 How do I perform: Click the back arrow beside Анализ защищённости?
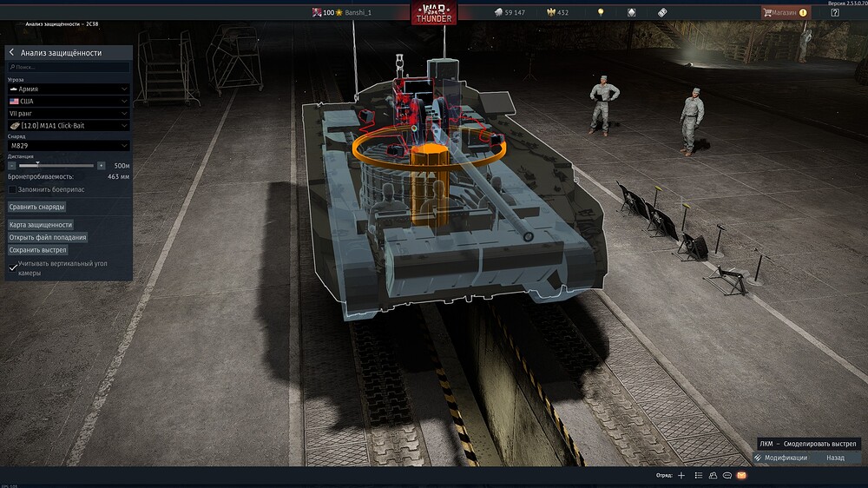[11, 53]
